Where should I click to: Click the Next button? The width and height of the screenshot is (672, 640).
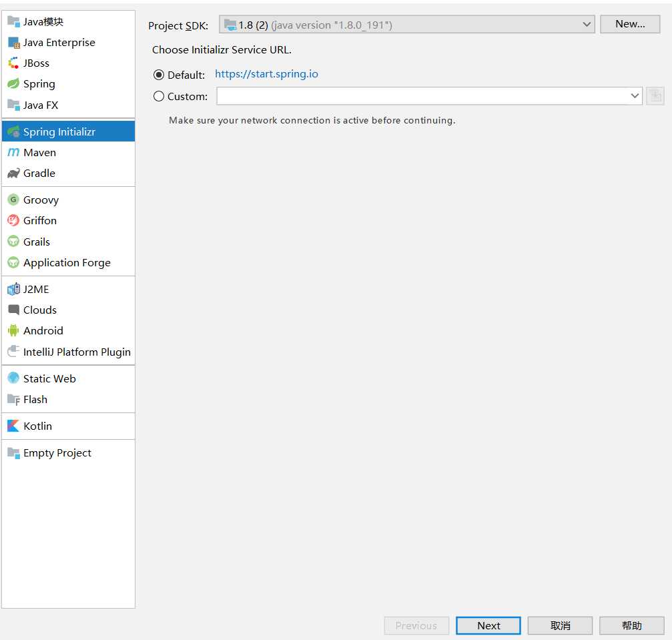pos(488,626)
